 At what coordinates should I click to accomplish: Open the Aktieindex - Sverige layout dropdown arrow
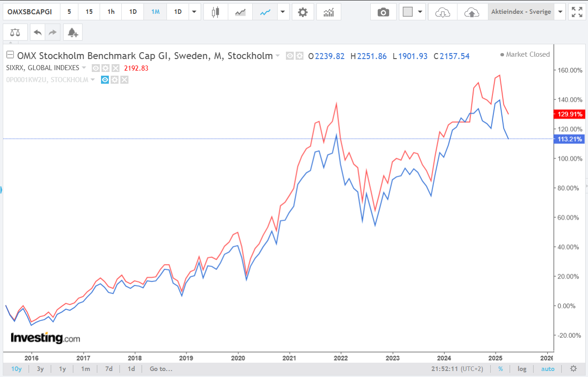[x=560, y=12]
